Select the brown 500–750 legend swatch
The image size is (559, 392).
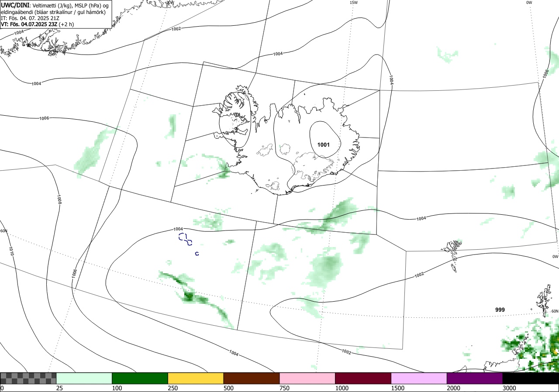pyautogui.click(x=252, y=378)
